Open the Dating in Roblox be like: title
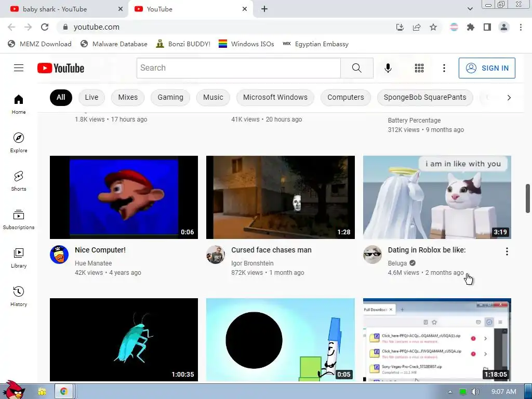532x399 pixels. [427, 250]
